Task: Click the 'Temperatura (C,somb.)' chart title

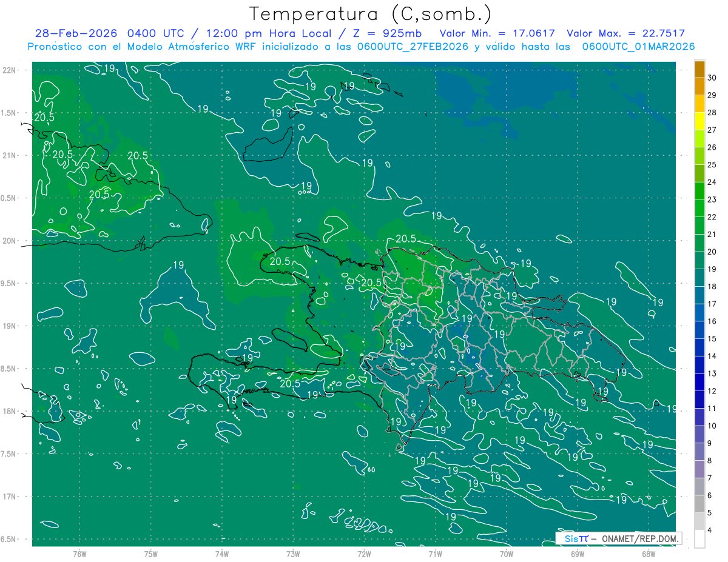Action: 371,15
